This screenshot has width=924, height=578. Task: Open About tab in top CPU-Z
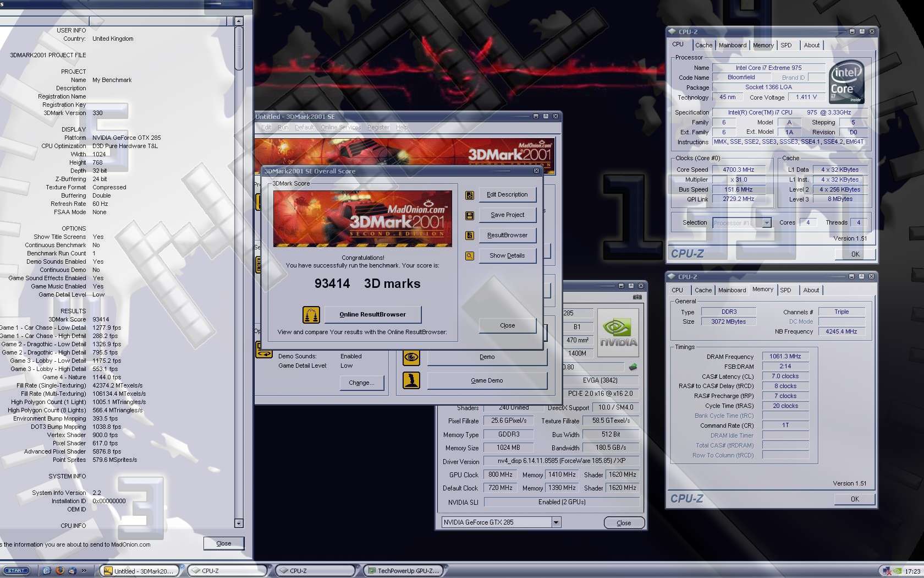(x=812, y=45)
